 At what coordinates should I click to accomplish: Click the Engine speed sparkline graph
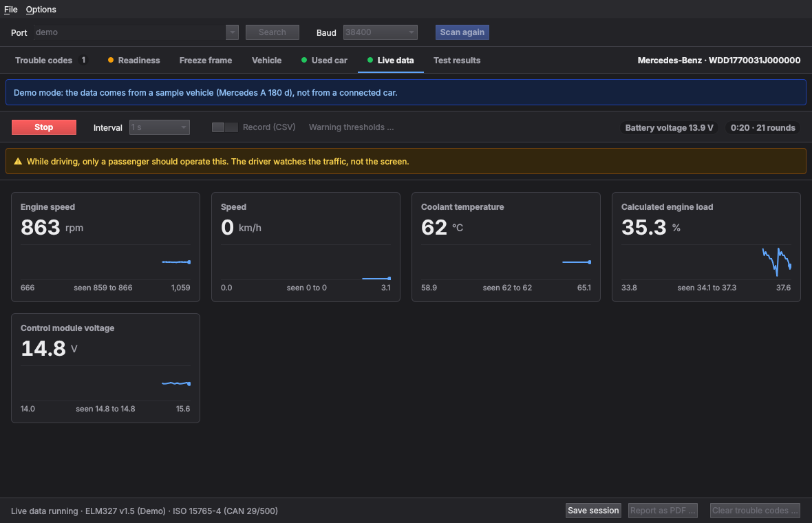click(x=106, y=263)
